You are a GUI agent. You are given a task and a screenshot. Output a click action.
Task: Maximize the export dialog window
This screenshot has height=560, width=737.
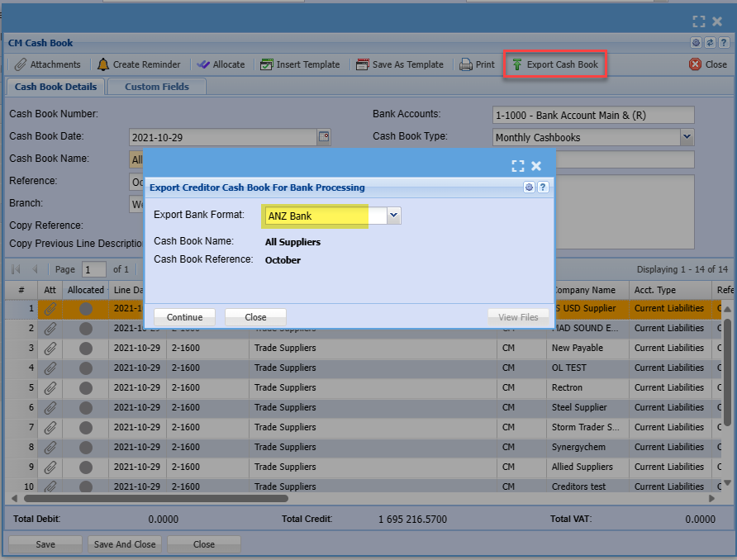[517, 166]
